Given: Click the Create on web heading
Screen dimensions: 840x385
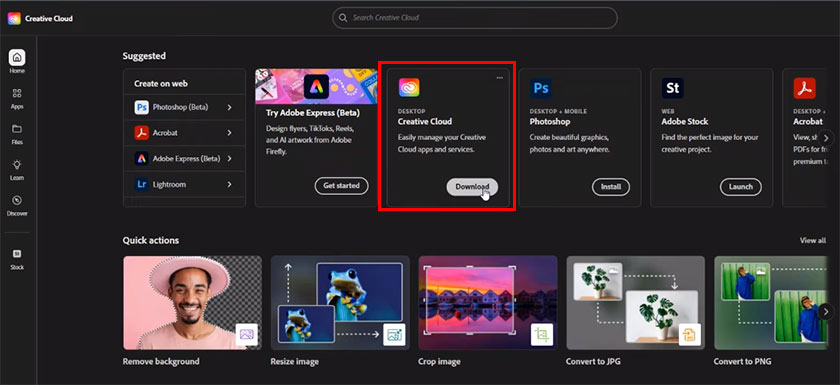Looking at the screenshot, I should 161,84.
